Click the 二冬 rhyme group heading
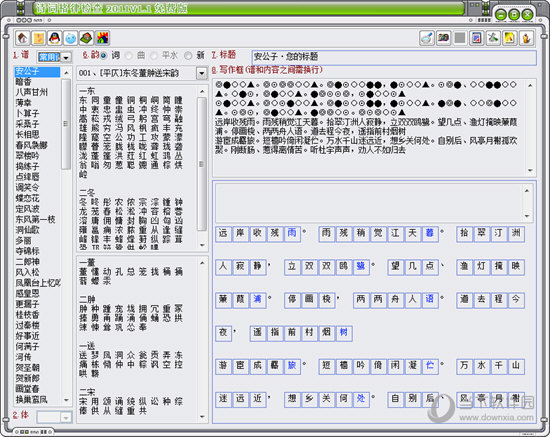This screenshot has width=550, height=437. 87,193
